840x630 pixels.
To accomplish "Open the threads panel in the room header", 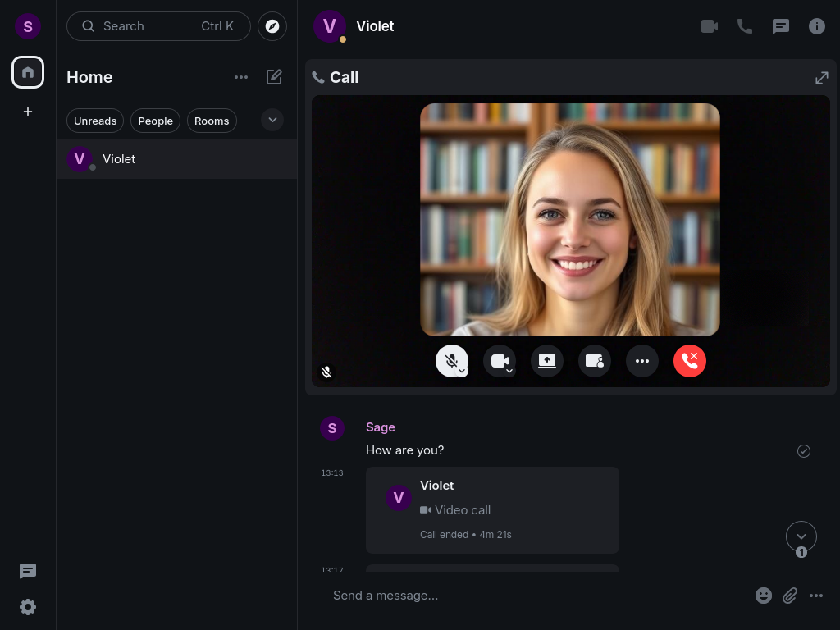I will (x=781, y=25).
